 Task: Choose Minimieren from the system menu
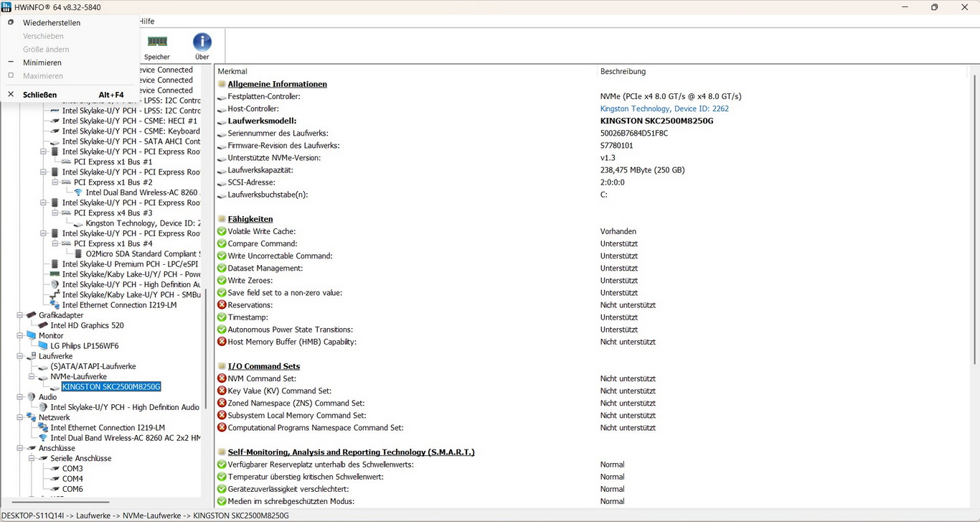click(x=42, y=62)
